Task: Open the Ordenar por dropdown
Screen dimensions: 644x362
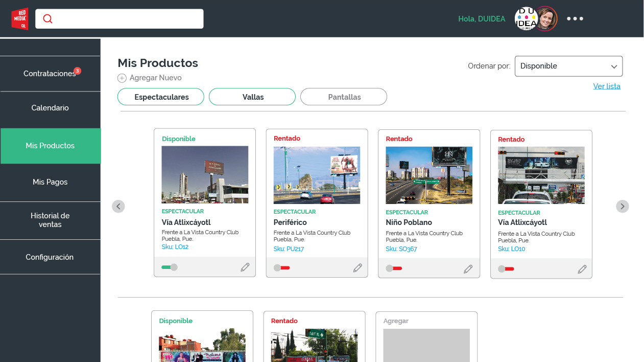Action: tap(568, 66)
